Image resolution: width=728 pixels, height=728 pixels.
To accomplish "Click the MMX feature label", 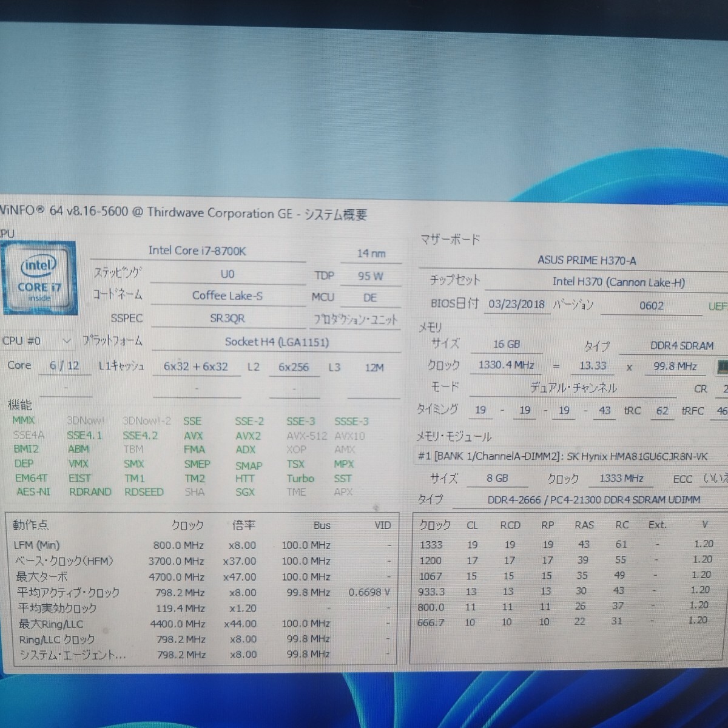I will pyautogui.click(x=24, y=420).
